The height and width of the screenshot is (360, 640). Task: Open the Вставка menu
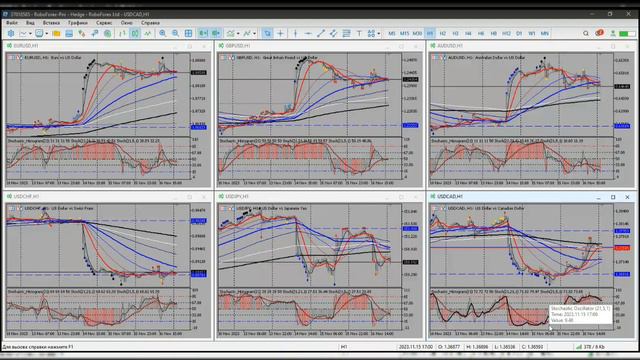[51, 23]
